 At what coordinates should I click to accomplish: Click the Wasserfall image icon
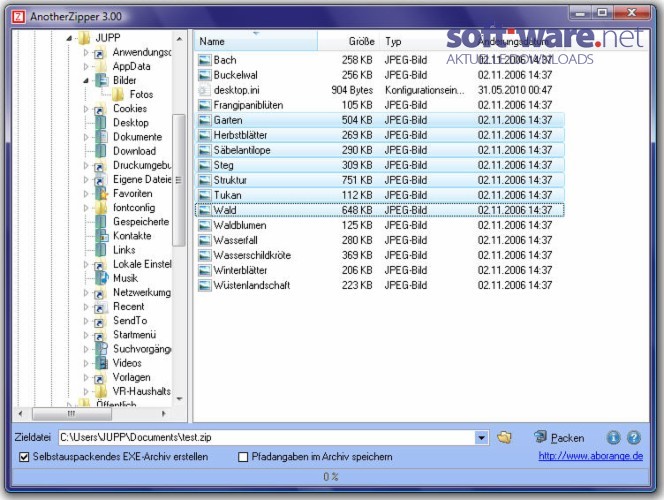[x=205, y=240]
